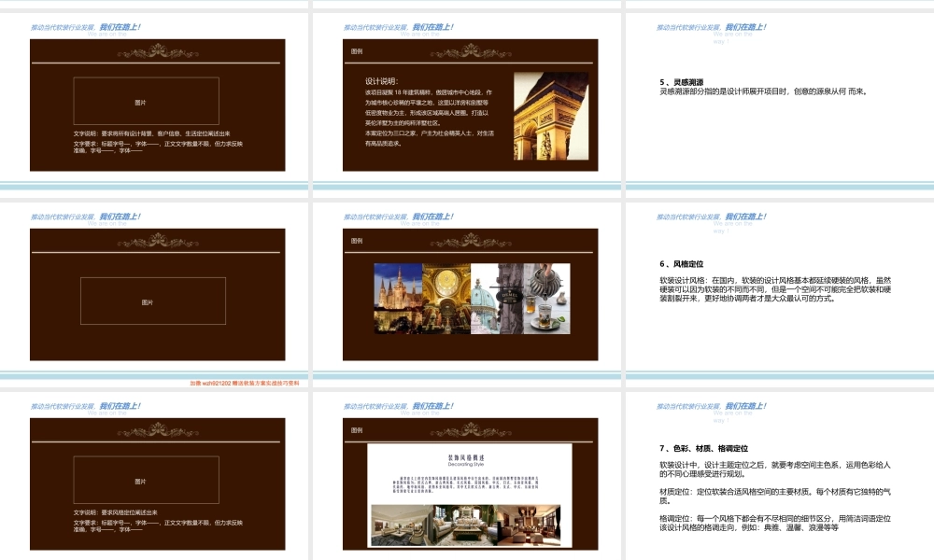Click the Arc de Triomphe photo
This screenshot has width=934, height=560.
click(x=551, y=116)
